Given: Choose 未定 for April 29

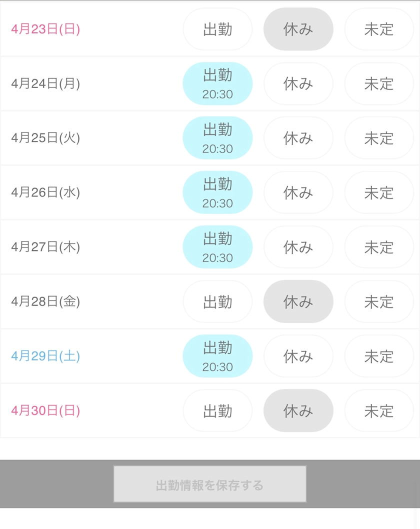Looking at the screenshot, I should tap(379, 356).
